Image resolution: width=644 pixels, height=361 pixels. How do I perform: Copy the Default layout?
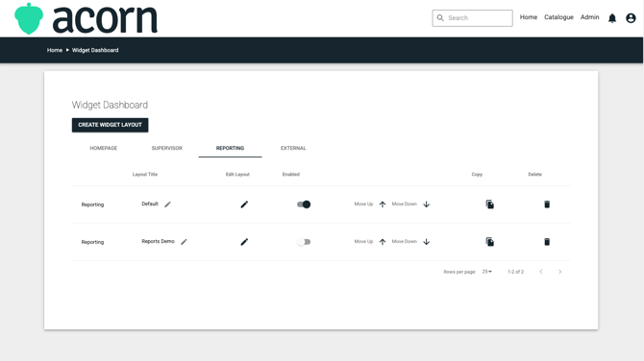coord(489,205)
